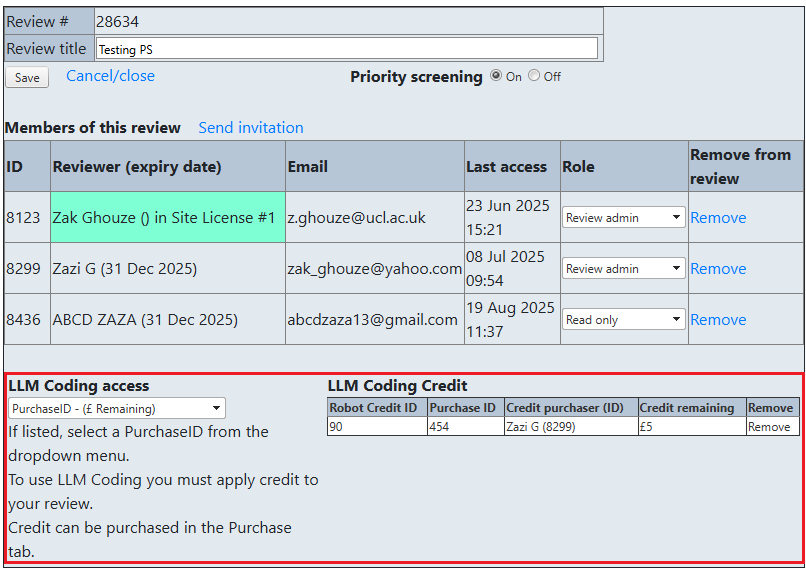
Task: Open role dropdown for Zak Ghouze
Action: pos(623,218)
